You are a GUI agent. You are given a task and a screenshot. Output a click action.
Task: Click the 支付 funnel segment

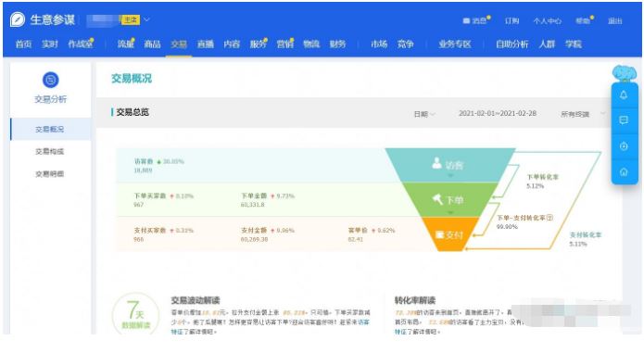coord(449,234)
